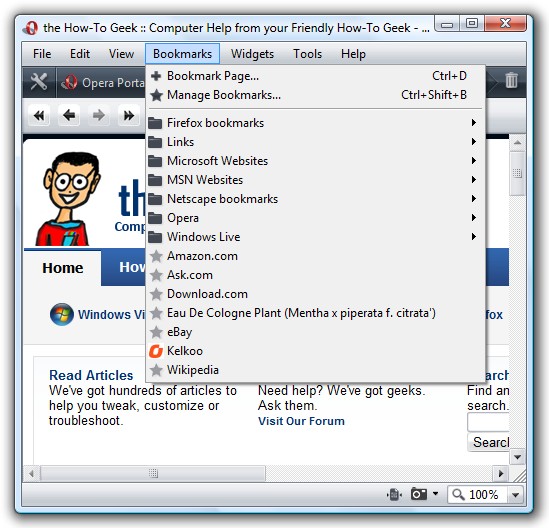549x528 pixels.
Task: Click the Opera logo in title bar
Action: tap(31, 28)
